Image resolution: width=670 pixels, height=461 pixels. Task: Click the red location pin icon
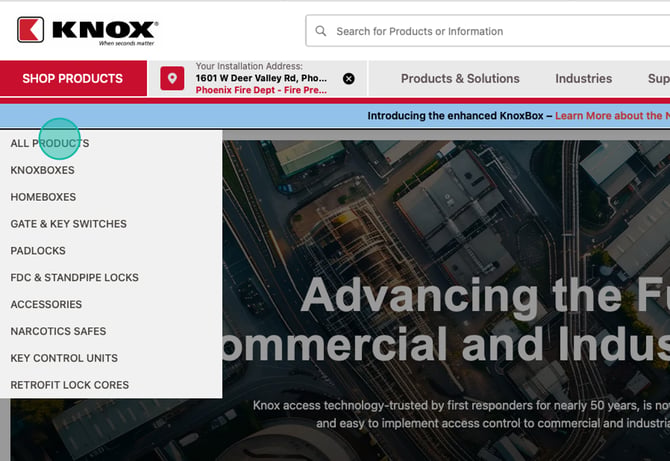[172, 78]
